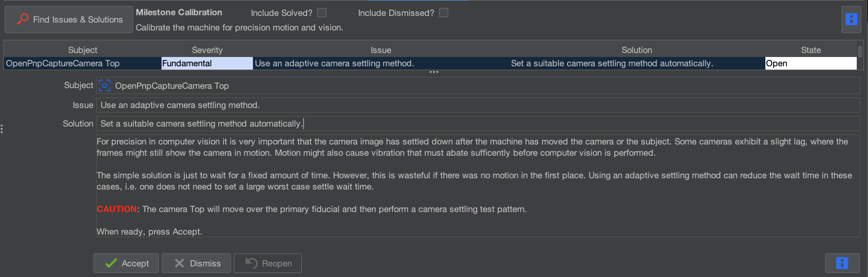Enable the Include Dismissed checkbox
Screen dimensions: 868x277
(444, 13)
